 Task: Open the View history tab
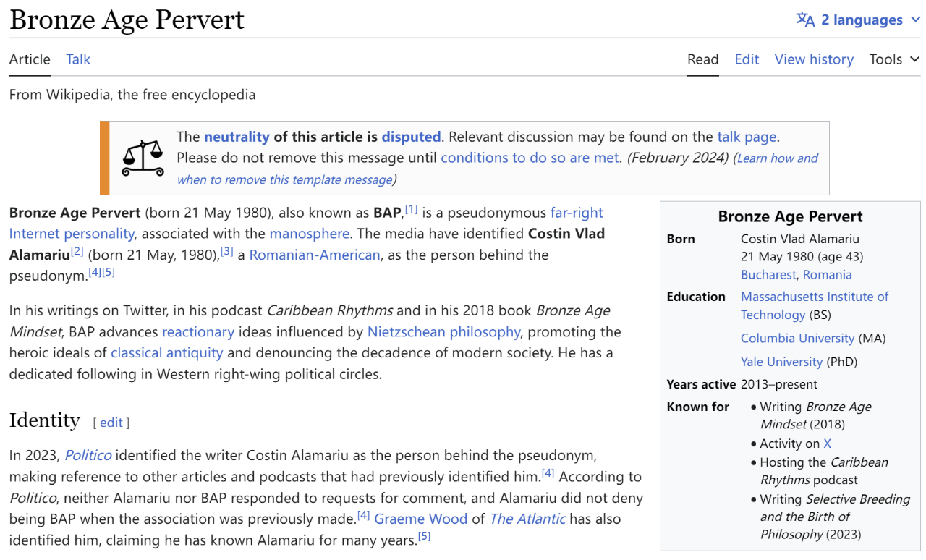(x=814, y=59)
